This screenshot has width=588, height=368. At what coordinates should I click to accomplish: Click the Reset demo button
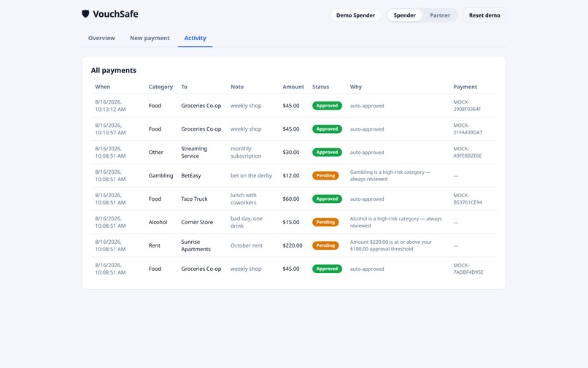coord(484,15)
